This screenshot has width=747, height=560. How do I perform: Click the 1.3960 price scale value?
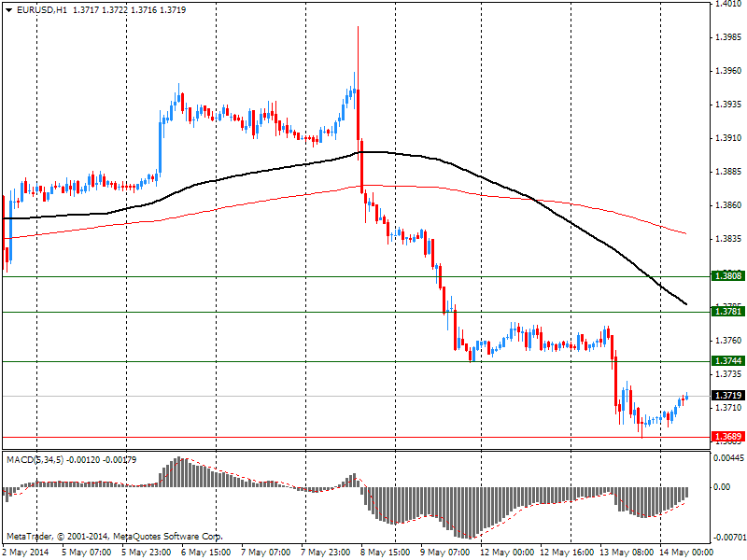pyautogui.click(x=729, y=71)
